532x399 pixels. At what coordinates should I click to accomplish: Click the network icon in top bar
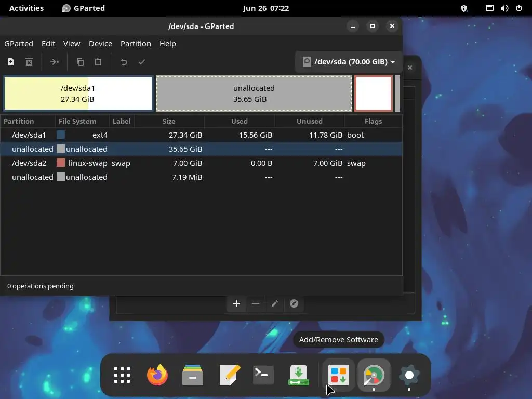coord(489,8)
